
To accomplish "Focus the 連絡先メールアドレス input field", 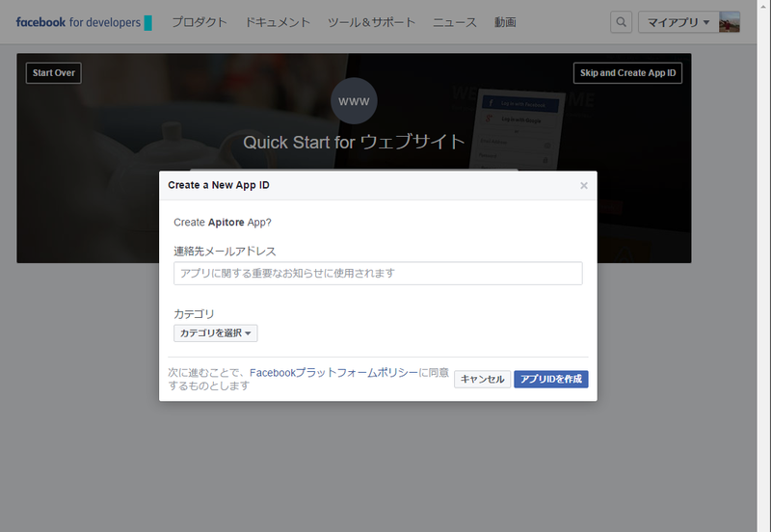I will 378,274.
